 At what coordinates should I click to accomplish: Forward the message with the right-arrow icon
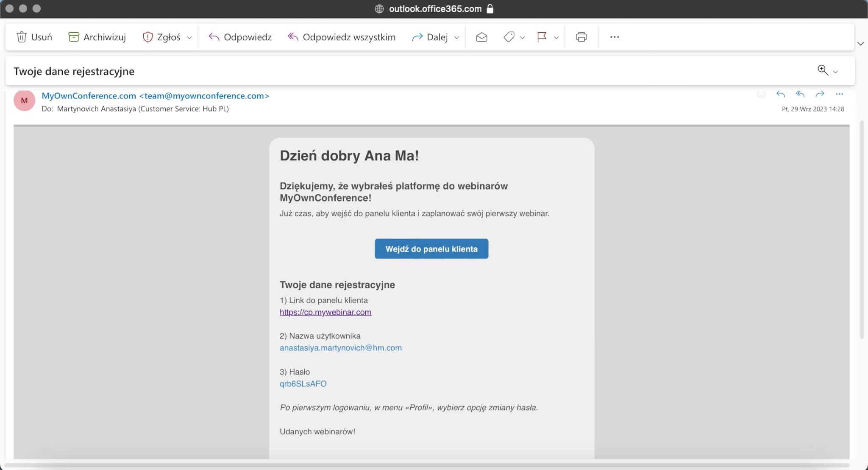pos(821,94)
